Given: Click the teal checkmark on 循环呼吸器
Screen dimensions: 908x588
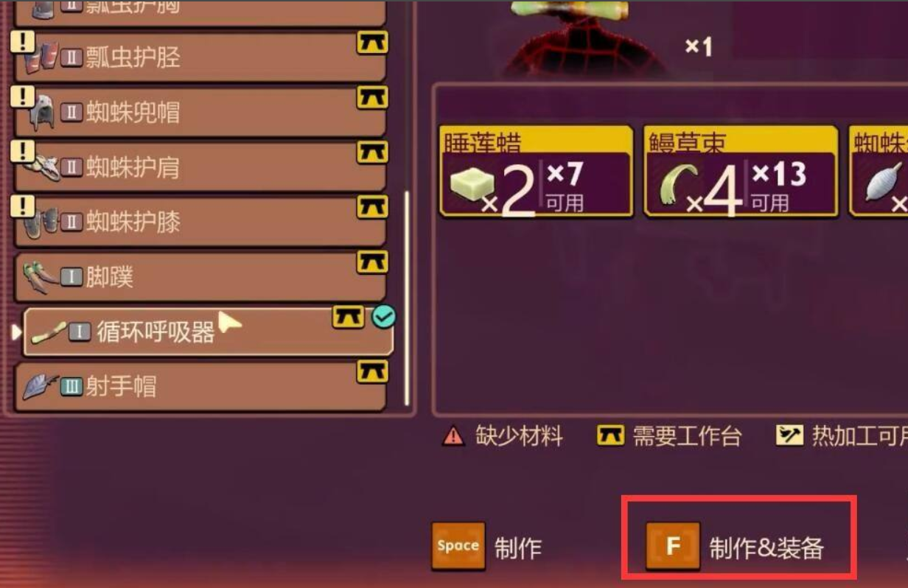Looking at the screenshot, I should [383, 317].
